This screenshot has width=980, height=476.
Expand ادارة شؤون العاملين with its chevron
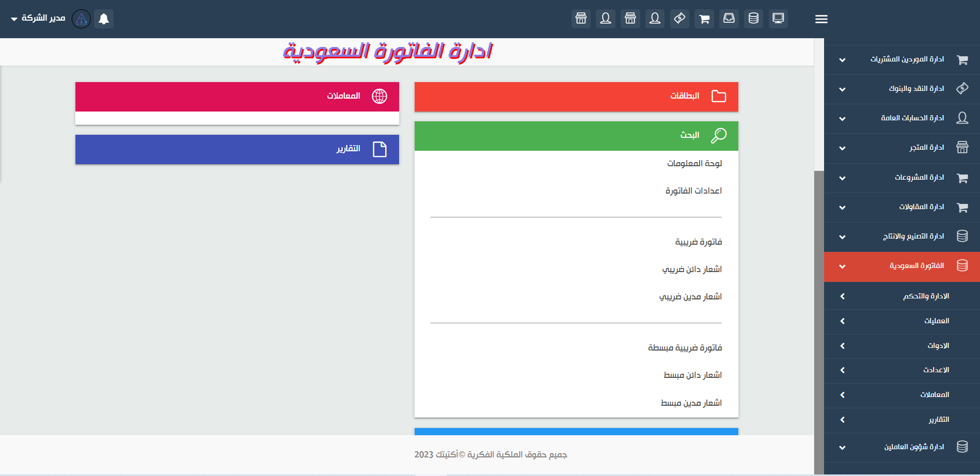click(x=843, y=448)
